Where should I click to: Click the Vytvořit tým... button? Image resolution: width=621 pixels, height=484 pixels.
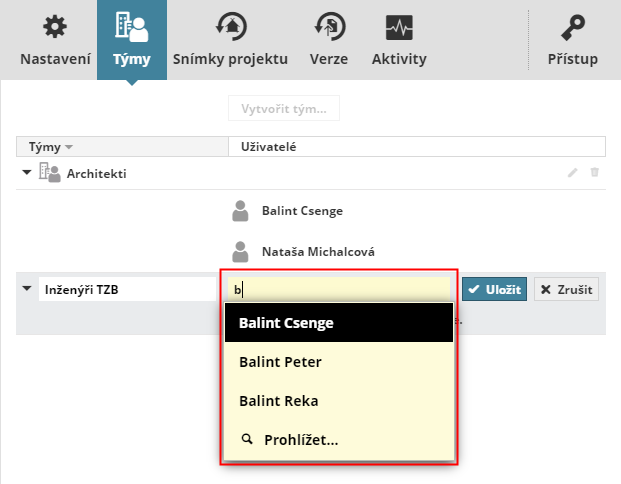(284, 109)
